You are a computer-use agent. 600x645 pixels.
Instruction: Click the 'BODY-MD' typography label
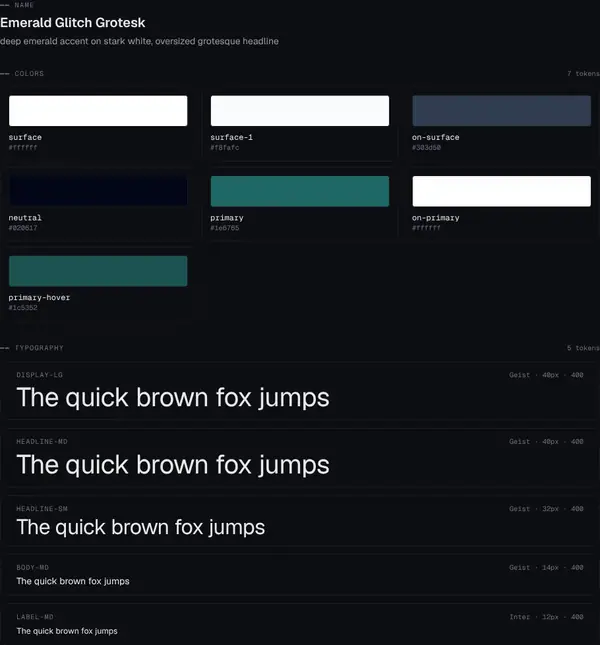[x=32, y=568]
